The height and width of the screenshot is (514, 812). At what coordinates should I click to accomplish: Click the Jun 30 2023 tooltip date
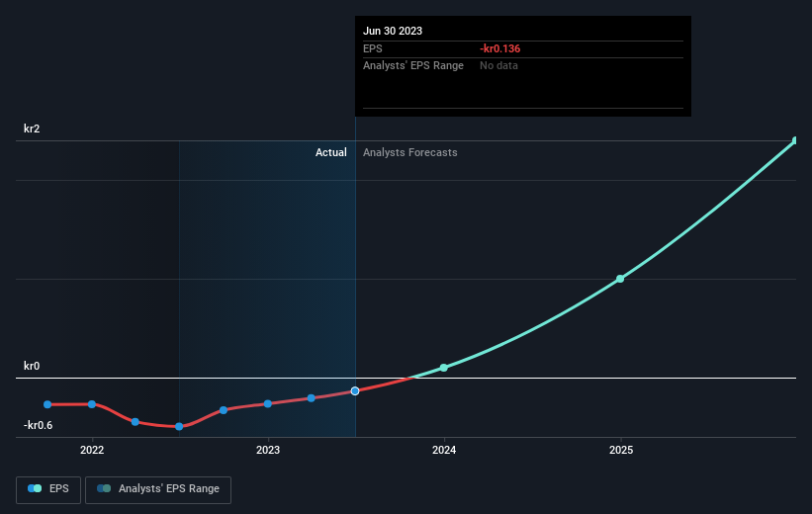(x=393, y=31)
